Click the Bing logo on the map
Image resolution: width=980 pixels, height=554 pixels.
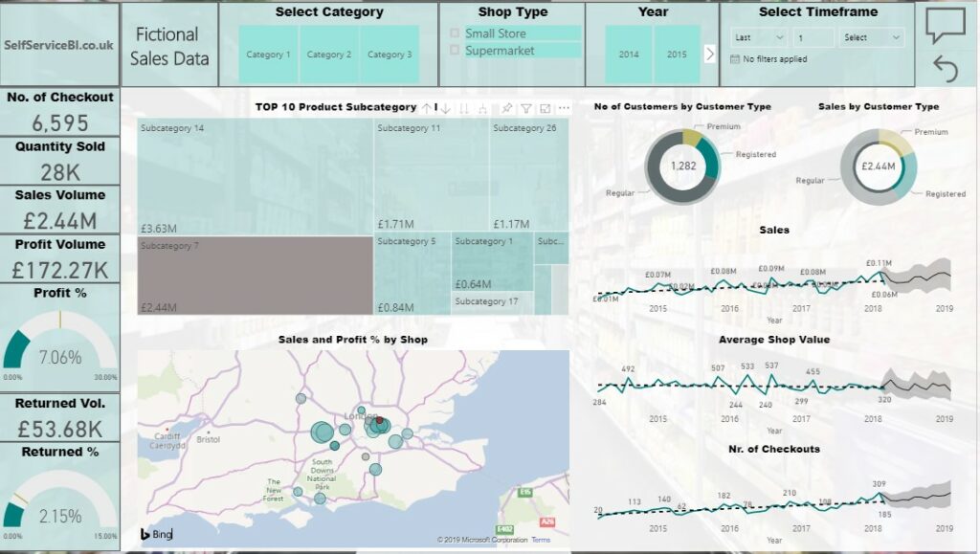click(156, 534)
